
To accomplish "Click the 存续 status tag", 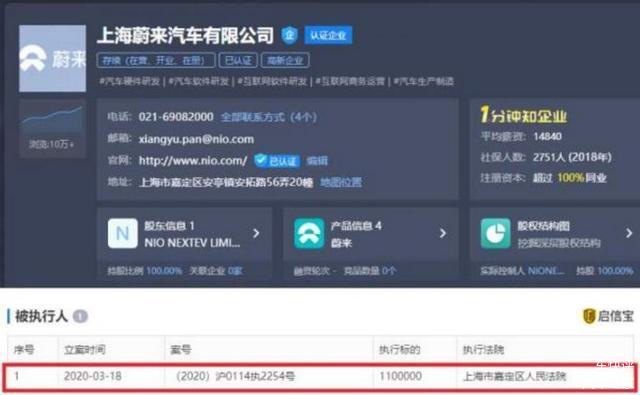I will pos(156,61).
